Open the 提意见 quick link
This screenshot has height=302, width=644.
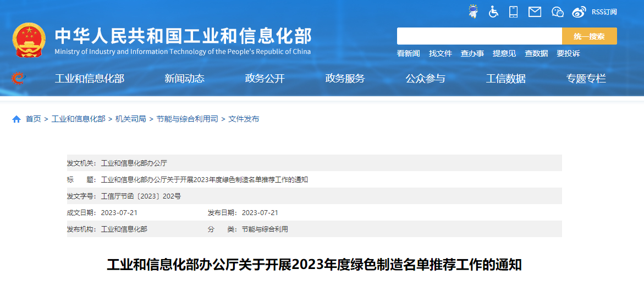pos(504,53)
